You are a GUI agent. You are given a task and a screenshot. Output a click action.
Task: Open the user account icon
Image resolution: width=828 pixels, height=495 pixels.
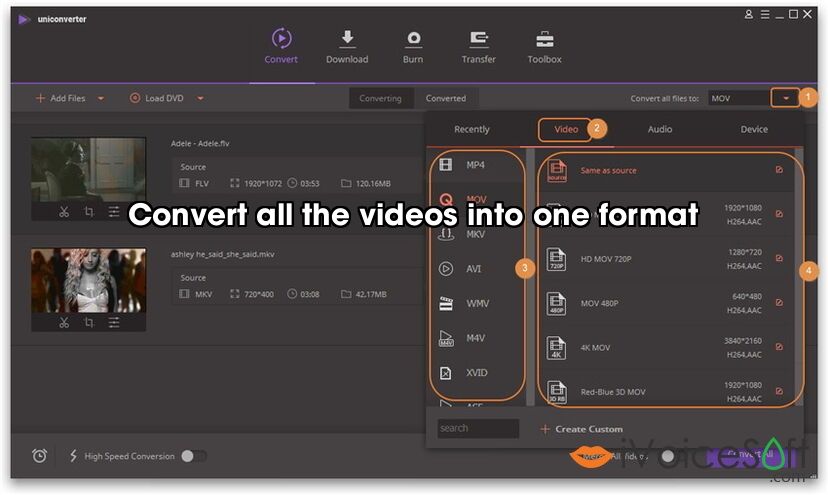click(x=749, y=15)
